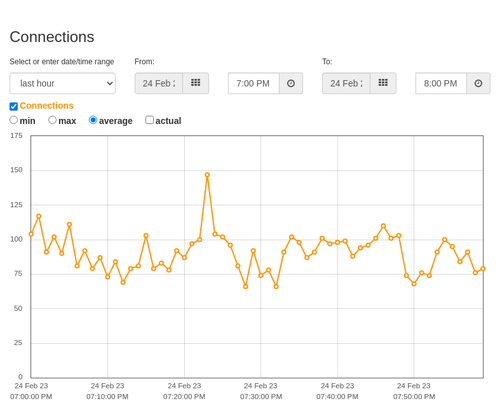
Task: Select the max radio button
Action: [52, 120]
